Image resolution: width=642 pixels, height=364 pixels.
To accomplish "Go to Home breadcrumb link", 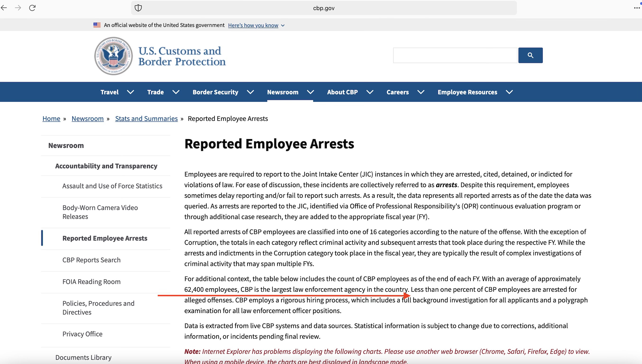I will point(51,118).
